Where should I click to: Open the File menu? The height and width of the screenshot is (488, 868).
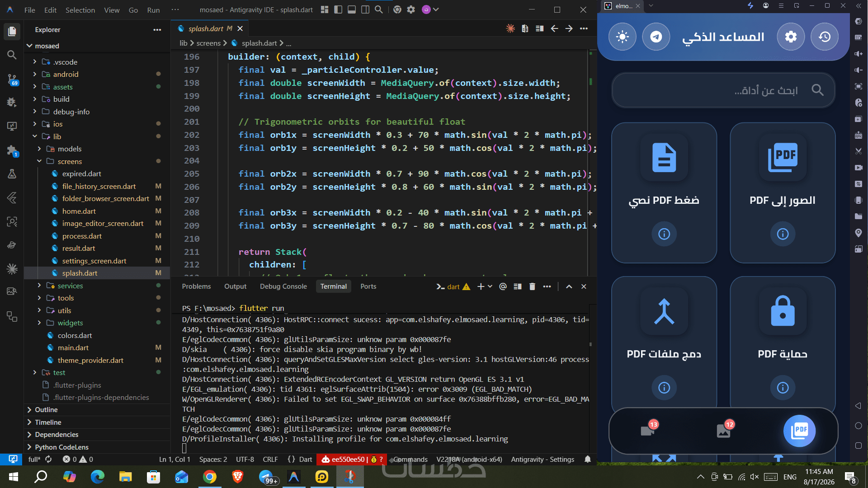pos(30,10)
